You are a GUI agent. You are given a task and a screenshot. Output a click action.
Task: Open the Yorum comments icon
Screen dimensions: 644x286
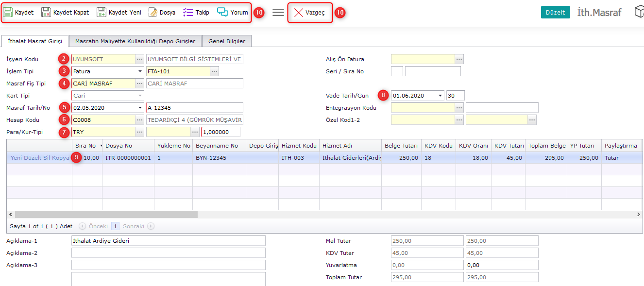pos(222,13)
